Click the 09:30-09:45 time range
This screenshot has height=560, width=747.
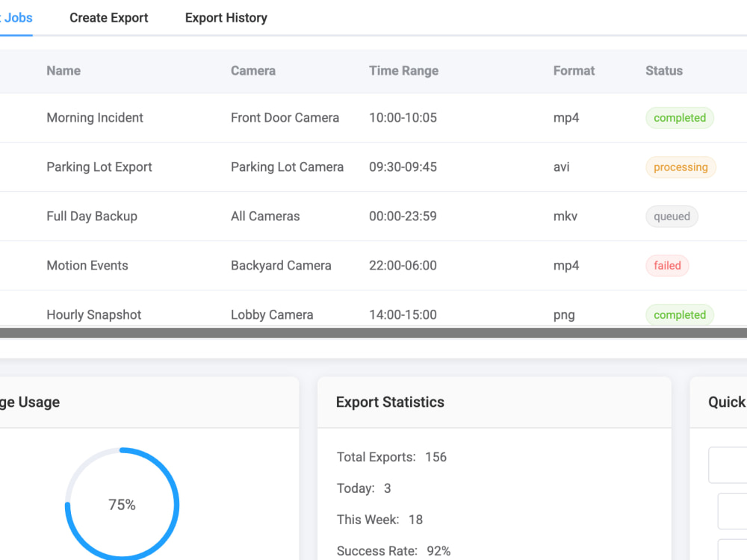(x=403, y=167)
